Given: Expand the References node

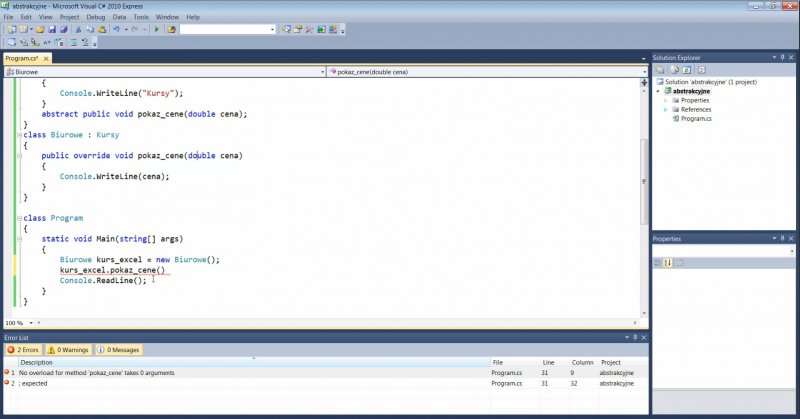Looking at the screenshot, I should [667, 109].
